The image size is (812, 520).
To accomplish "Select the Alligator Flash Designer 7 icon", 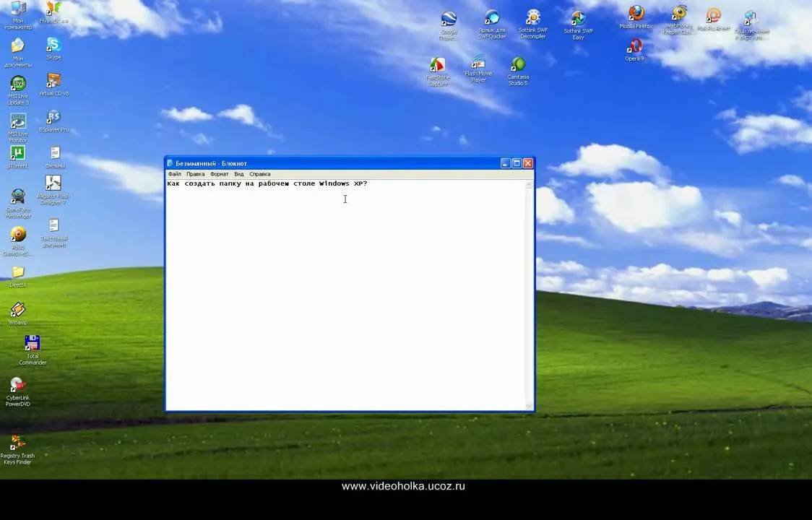I will click(x=53, y=189).
